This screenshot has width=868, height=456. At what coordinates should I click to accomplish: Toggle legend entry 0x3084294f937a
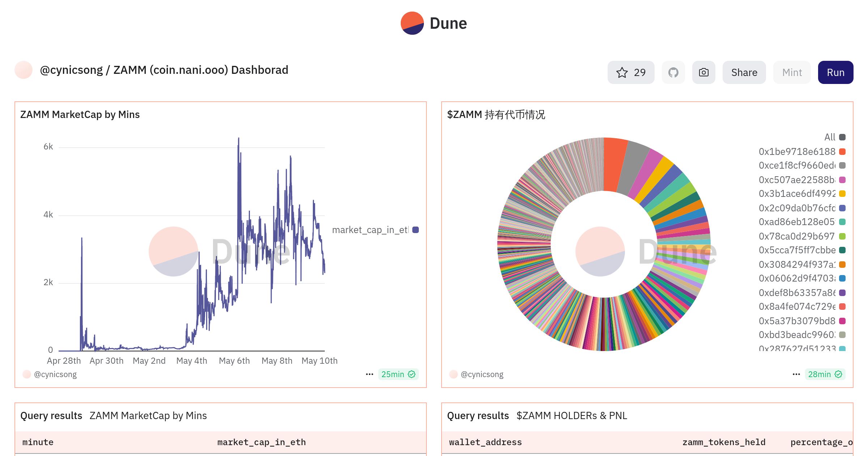(x=802, y=265)
